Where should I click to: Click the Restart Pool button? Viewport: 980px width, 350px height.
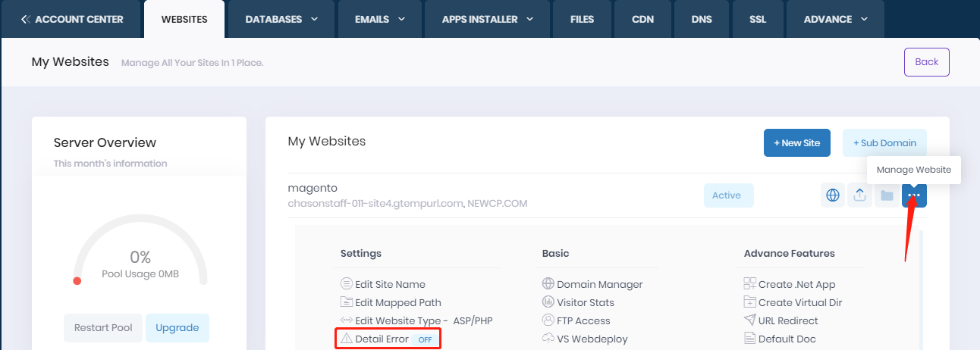pos(103,328)
